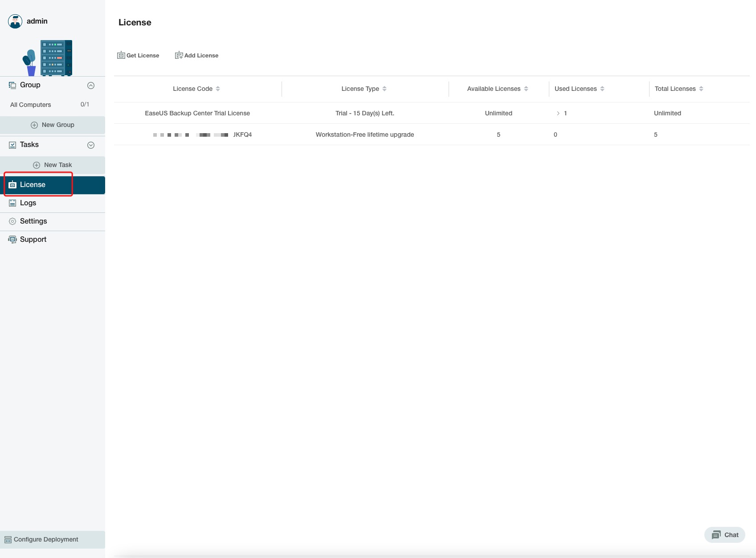The width and height of the screenshot is (756, 558).
Task: Click the License page heading
Action: pos(135,22)
